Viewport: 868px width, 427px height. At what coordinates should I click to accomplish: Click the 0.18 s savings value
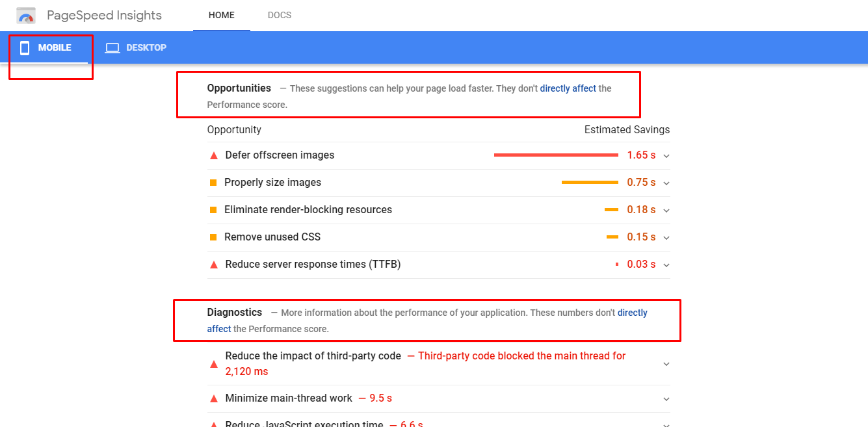click(x=641, y=210)
